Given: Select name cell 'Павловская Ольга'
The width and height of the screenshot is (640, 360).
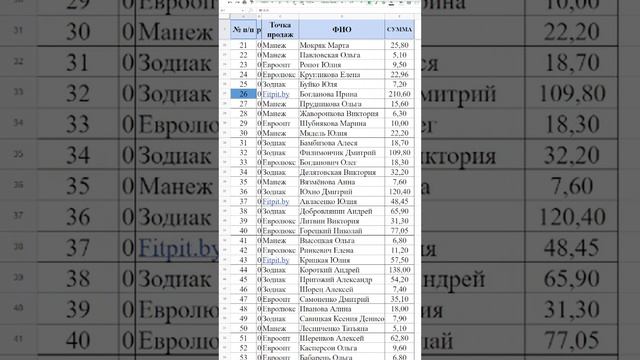Looking at the screenshot, I should tap(342, 55).
